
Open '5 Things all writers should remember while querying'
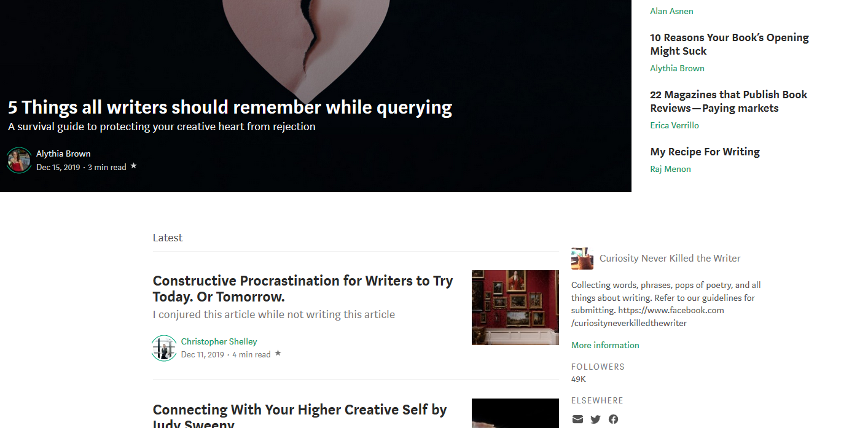[230, 107]
